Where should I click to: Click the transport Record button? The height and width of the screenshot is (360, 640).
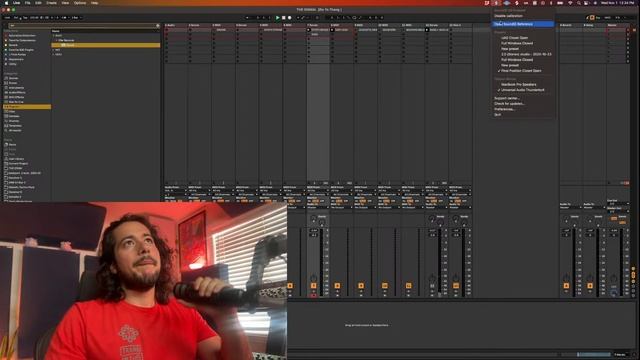click(x=290, y=18)
